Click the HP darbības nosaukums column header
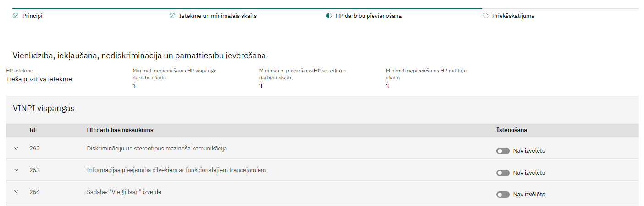 (120, 130)
